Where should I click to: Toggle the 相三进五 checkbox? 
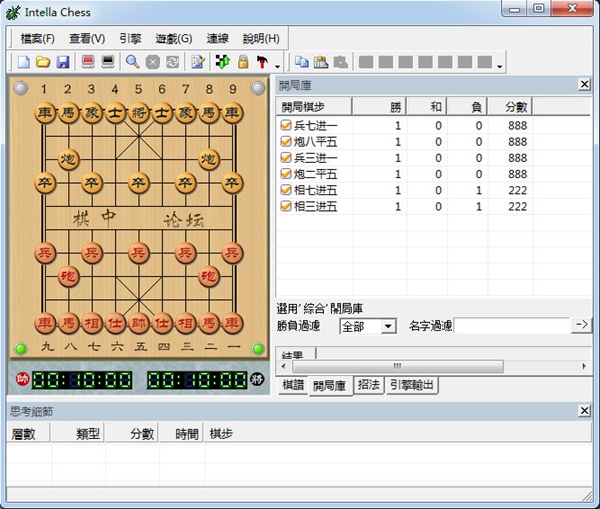pyautogui.click(x=285, y=206)
